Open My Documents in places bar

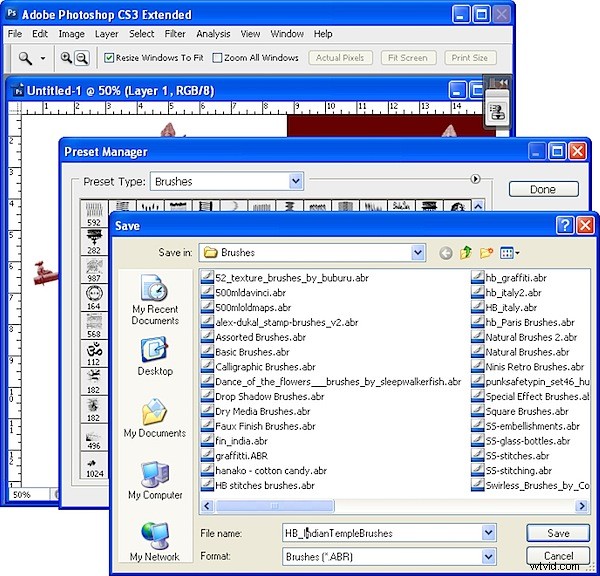[x=155, y=419]
